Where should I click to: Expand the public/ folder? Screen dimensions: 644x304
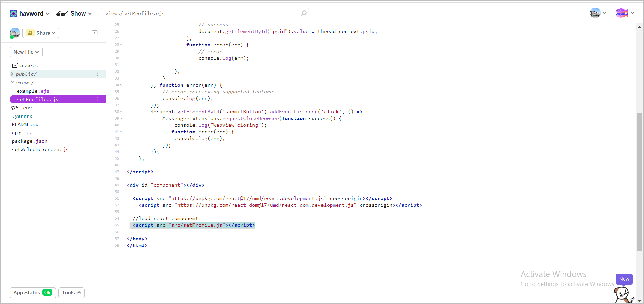pos(12,74)
